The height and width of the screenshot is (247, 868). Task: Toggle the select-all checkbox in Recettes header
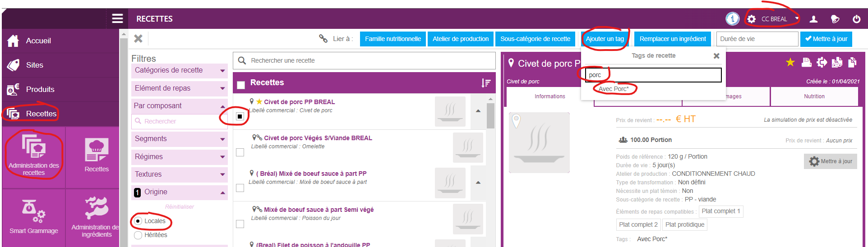pyautogui.click(x=241, y=85)
